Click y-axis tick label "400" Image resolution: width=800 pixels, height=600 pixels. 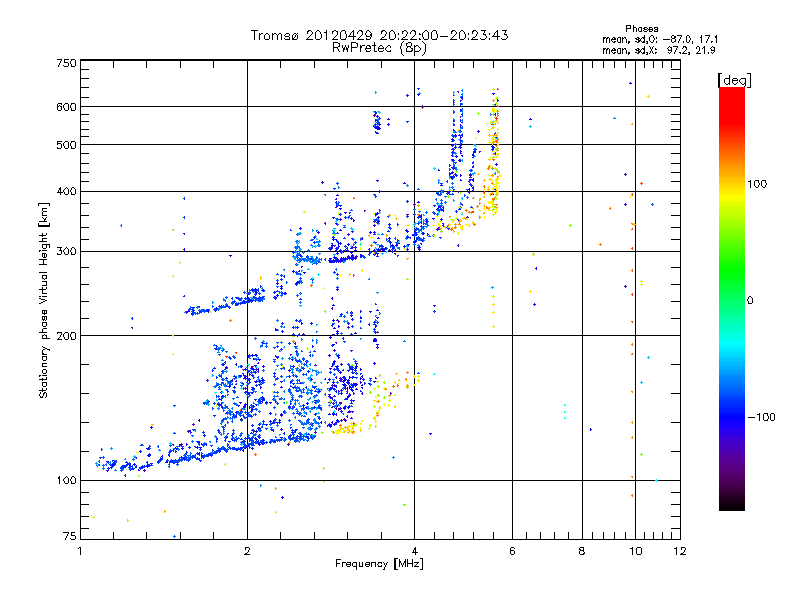(x=66, y=192)
